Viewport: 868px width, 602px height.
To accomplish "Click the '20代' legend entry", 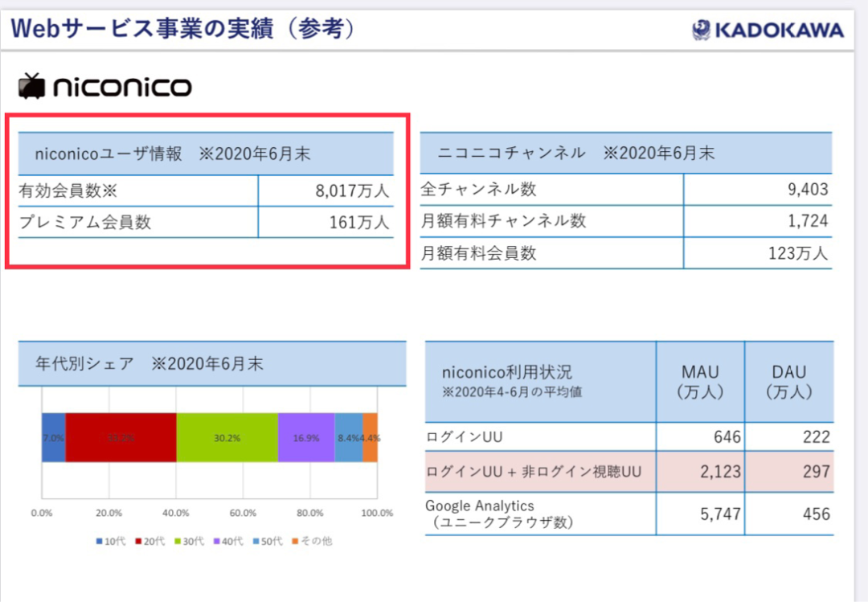I will [150, 541].
